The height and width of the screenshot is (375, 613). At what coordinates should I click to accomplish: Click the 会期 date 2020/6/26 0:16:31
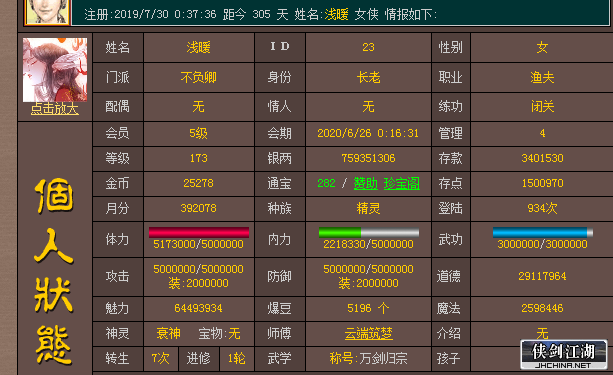click(368, 133)
